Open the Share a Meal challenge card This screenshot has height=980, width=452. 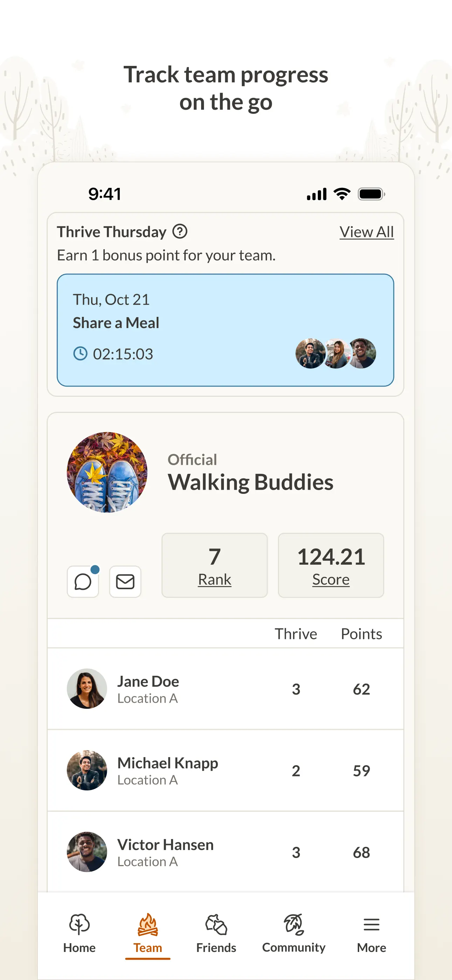[226, 330]
